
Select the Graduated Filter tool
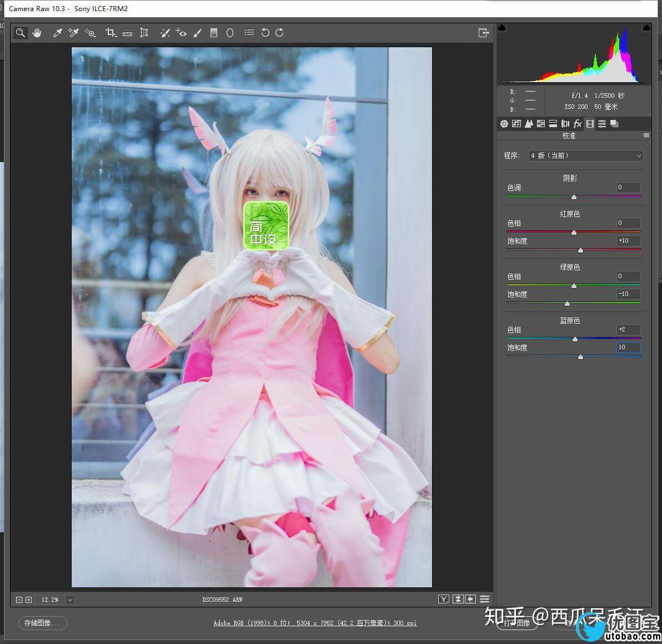pyautogui.click(x=214, y=33)
